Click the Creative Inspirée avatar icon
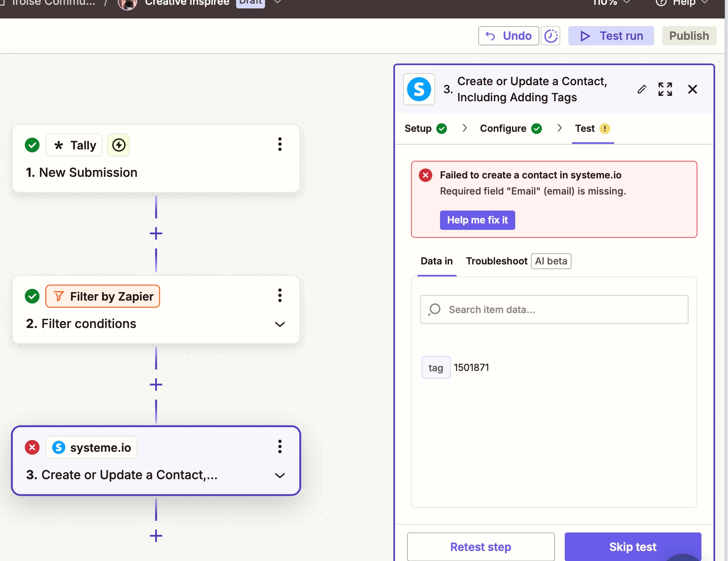The image size is (728, 561). 128,3
